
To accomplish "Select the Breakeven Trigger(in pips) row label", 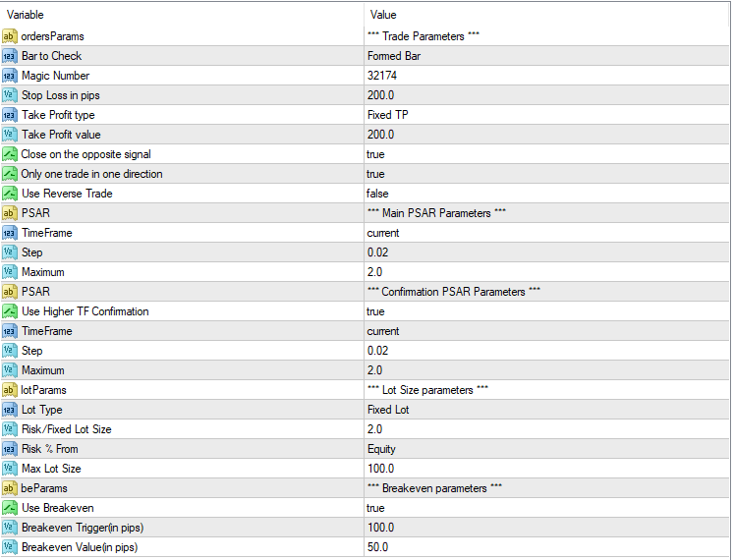I will (x=83, y=528).
